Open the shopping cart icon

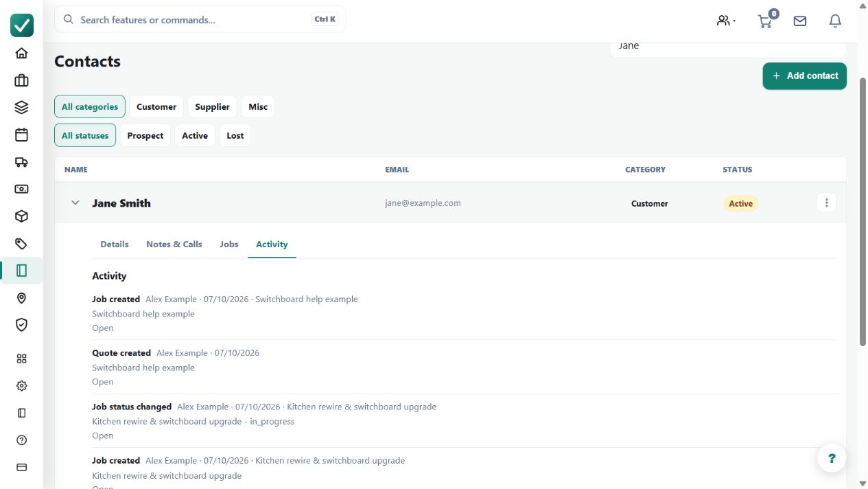tap(765, 21)
